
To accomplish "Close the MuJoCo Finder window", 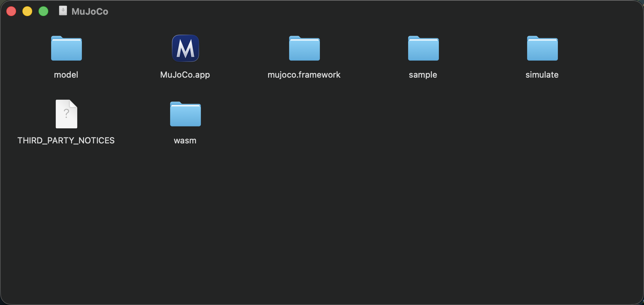I will pos(11,11).
